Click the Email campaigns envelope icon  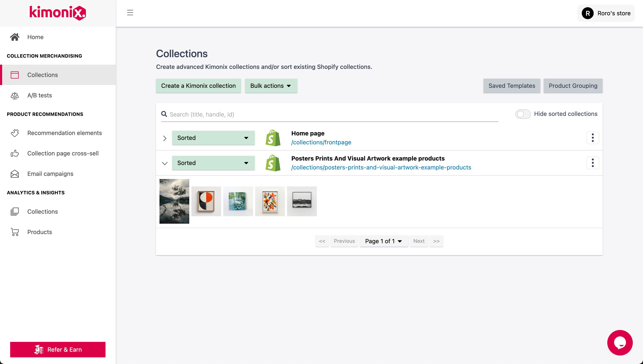[x=14, y=173]
